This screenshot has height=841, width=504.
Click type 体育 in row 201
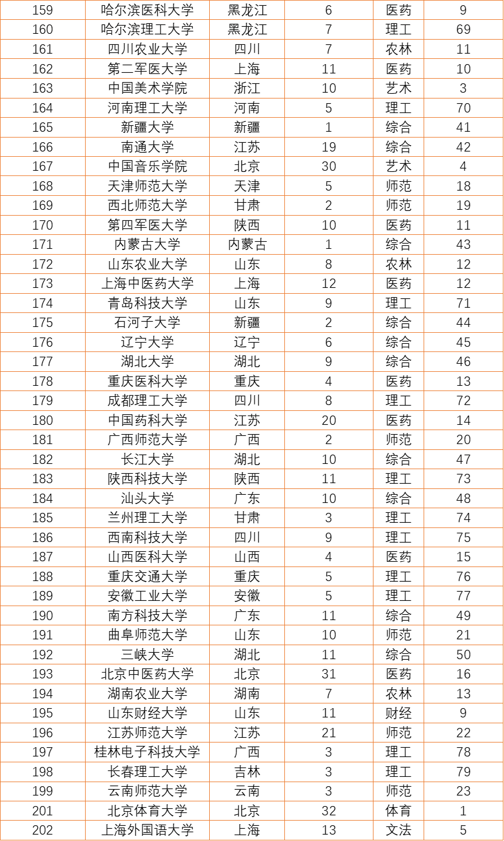(399, 811)
